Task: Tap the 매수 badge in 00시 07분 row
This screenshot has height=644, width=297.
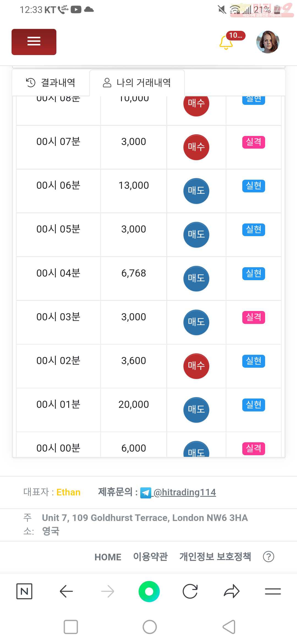Action: [196, 147]
